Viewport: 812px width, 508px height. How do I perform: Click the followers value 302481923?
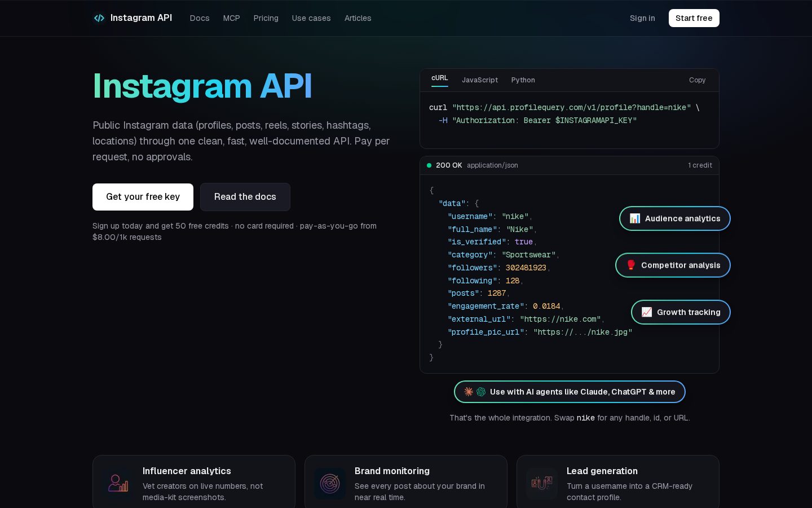coord(526,268)
